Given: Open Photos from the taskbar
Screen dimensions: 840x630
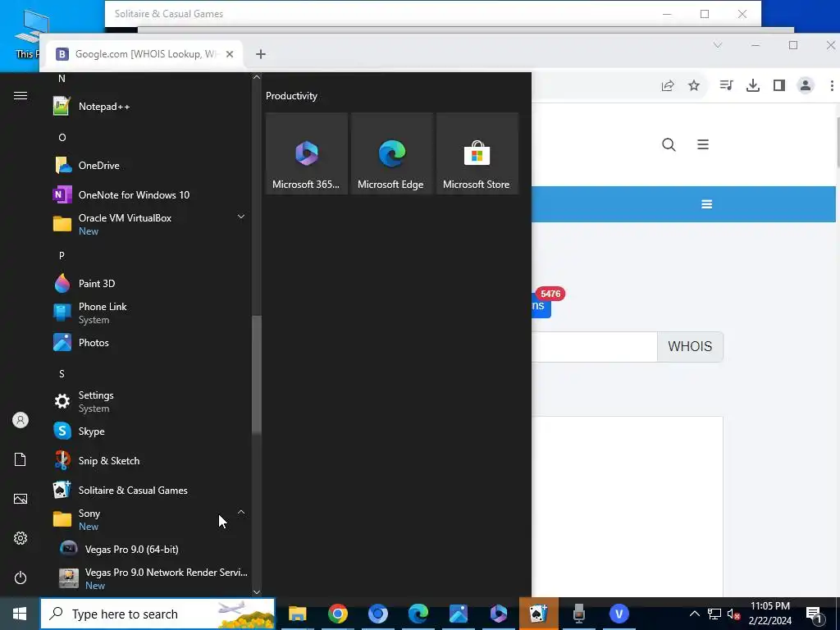Looking at the screenshot, I should [x=458, y=614].
